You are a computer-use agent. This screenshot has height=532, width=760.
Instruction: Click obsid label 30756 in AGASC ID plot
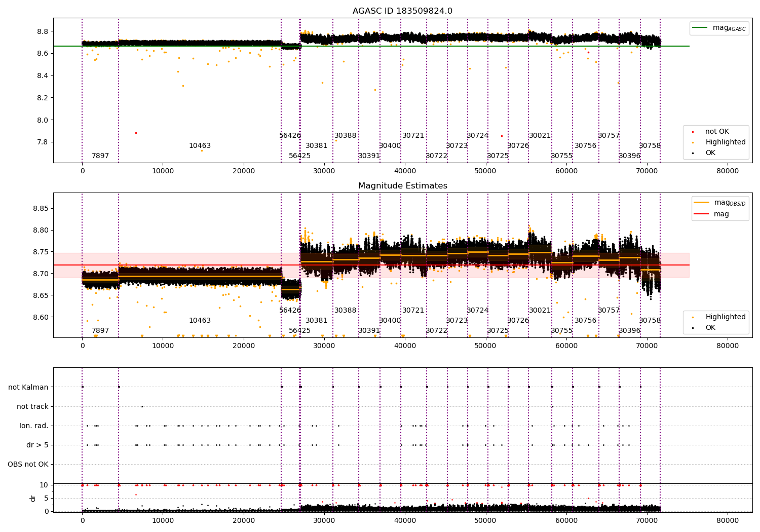tap(585, 145)
